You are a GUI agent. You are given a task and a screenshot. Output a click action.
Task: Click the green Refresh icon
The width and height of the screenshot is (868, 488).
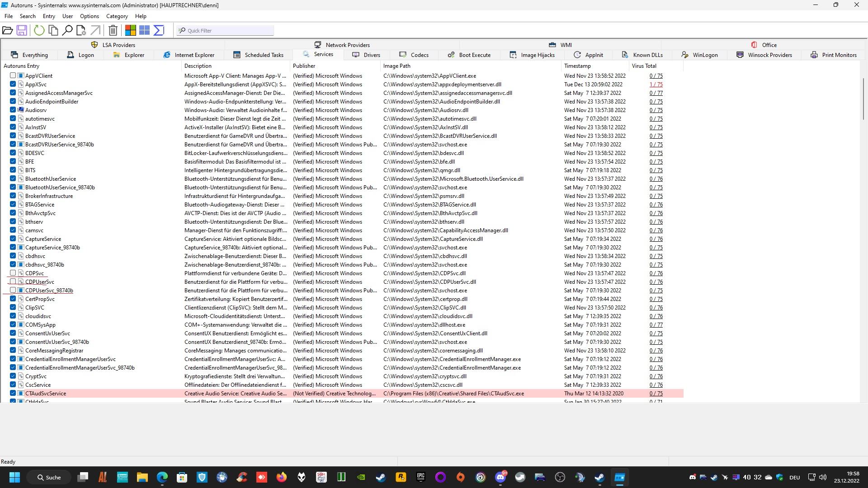pyautogui.click(x=39, y=30)
